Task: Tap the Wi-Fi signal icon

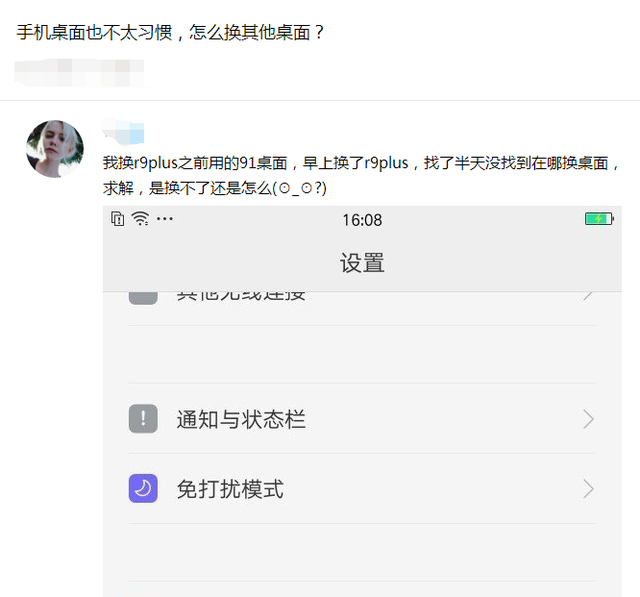Action: [140, 219]
